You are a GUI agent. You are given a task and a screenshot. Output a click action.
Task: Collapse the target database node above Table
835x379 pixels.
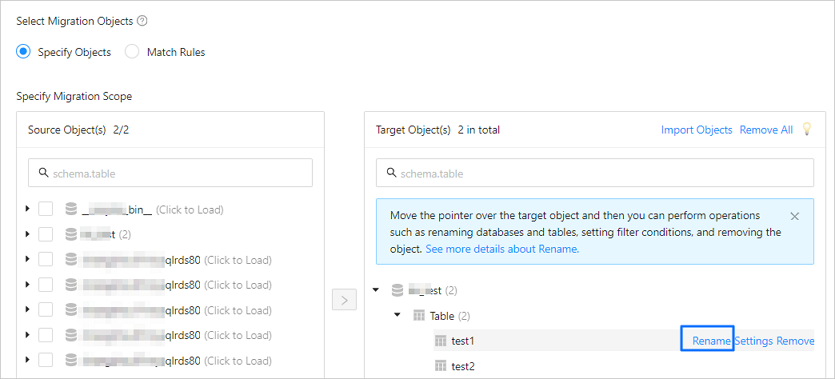tap(375, 291)
